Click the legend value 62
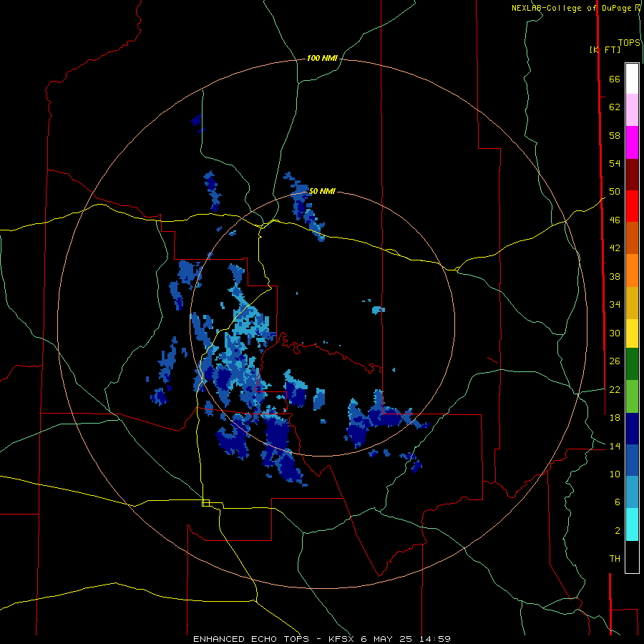 pyautogui.click(x=615, y=107)
